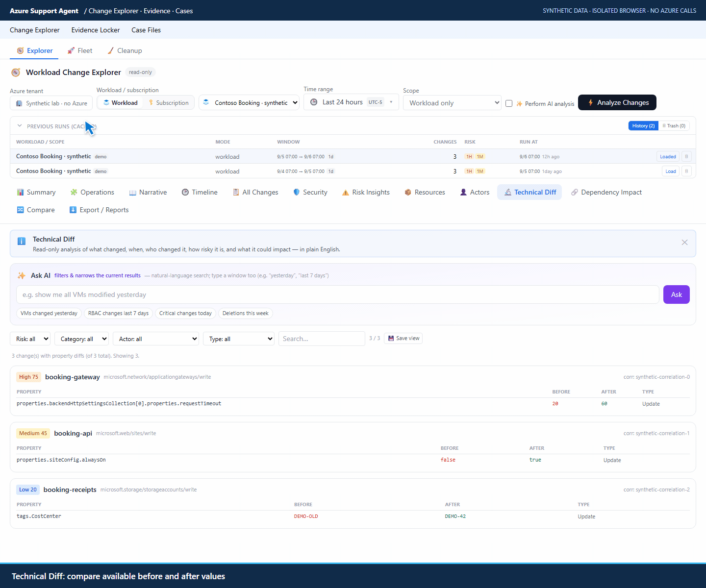This screenshot has width=706, height=588.
Task: Collapse the Previous Runs section
Action: 20,126
